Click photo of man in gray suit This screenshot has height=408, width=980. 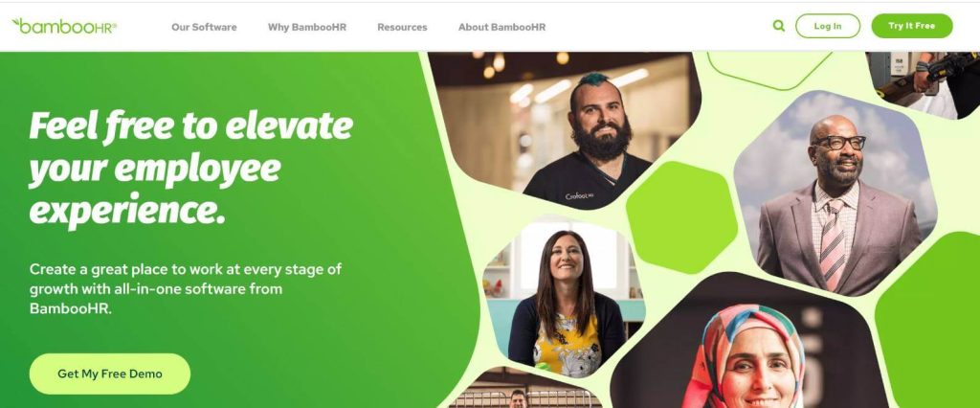coord(835,194)
